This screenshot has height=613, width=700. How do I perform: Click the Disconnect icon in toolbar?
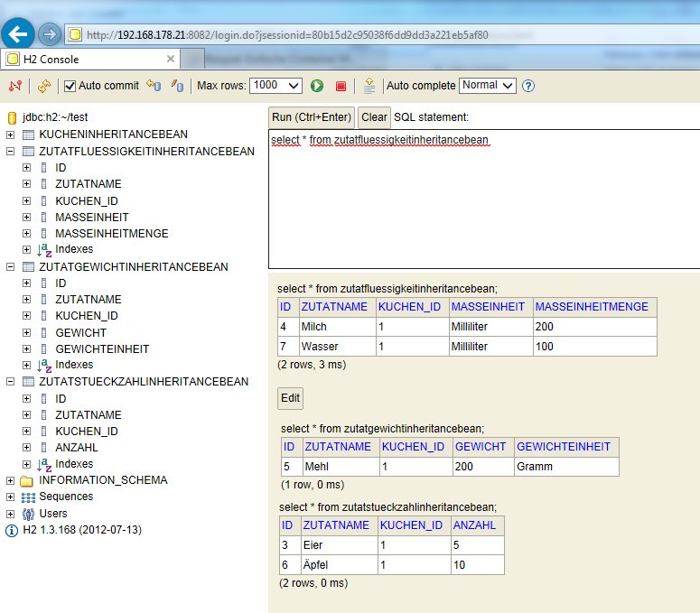click(15, 86)
